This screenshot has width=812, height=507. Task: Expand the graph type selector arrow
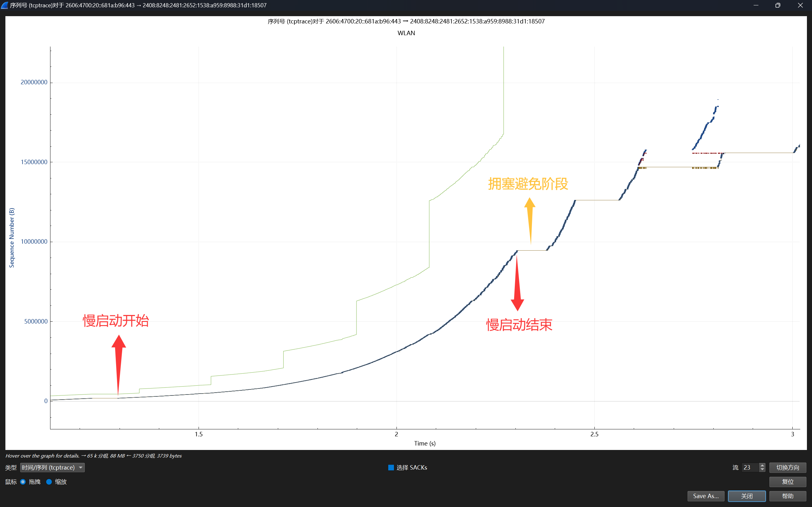tap(81, 467)
